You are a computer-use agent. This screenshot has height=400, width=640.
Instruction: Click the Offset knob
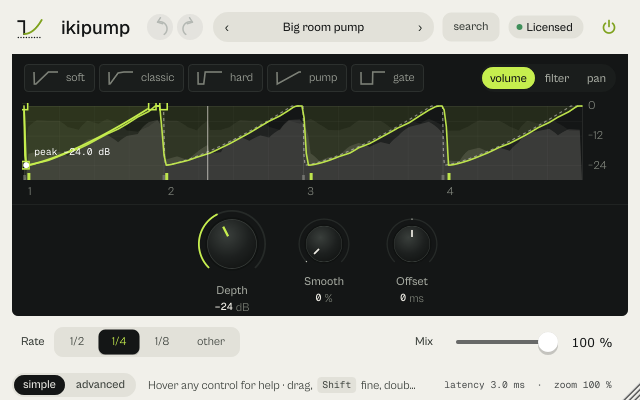tap(412, 244)
